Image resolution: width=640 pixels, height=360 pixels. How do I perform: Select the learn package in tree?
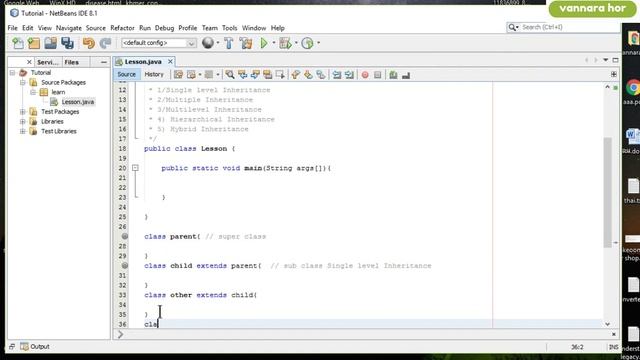(x=58, y=92)
